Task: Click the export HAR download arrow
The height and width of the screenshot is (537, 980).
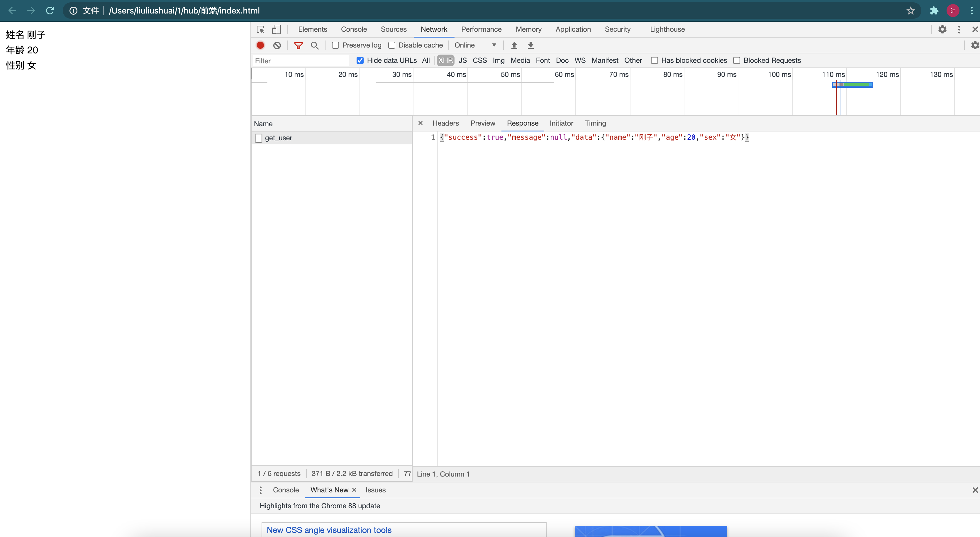Action: pos(531,45)
